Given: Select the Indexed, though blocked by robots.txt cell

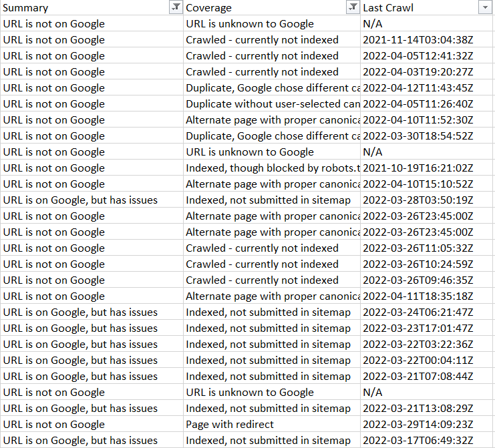Looking at the screenshot, I should 271,168.
